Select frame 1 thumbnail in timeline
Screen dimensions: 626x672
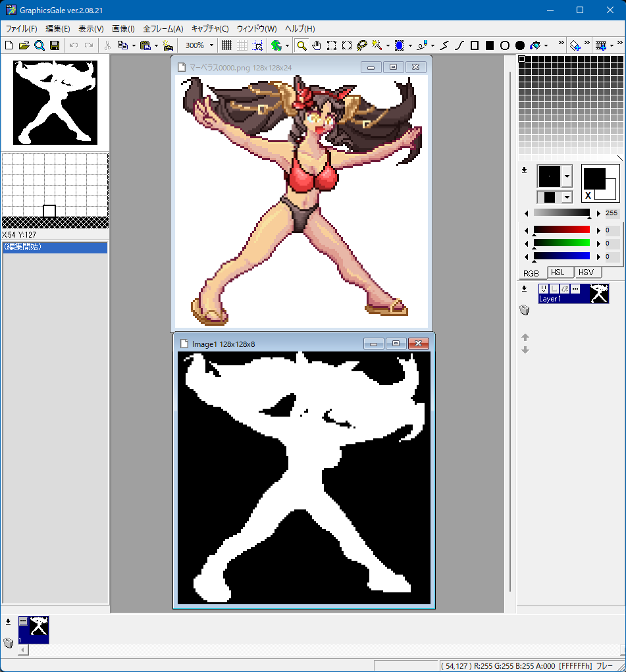[x=34, y=630]
